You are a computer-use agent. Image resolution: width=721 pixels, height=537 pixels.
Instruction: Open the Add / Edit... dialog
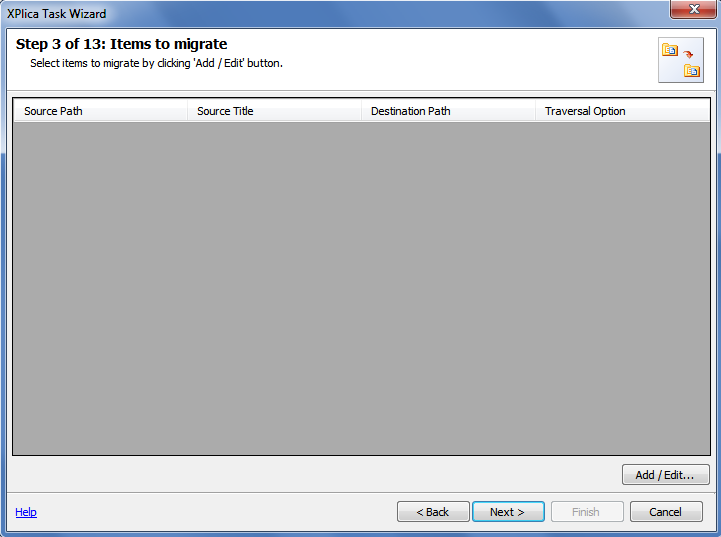(x=665, y=475)
